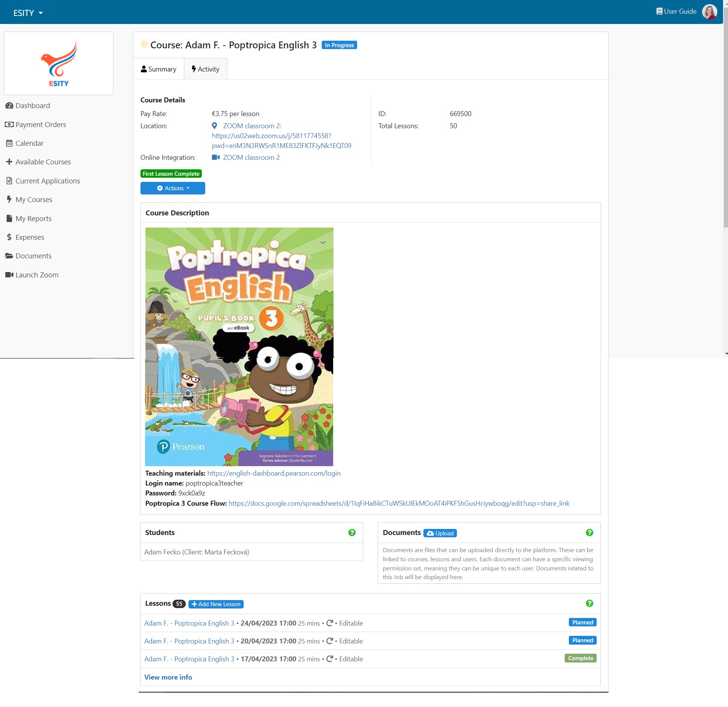Screen dimensions: 728x707
Task: Click the My Reports file icon
Action: click(x=9, y=218)
